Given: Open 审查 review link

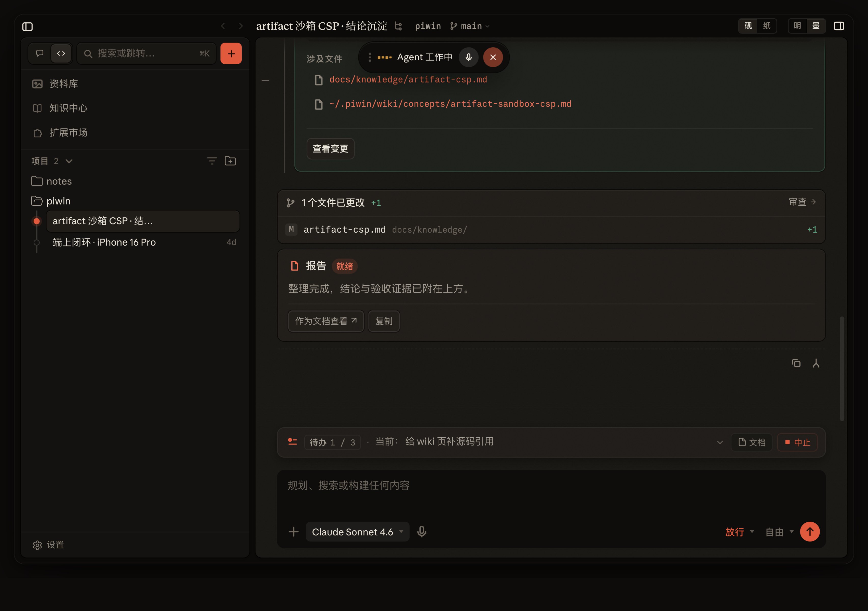Looking at the screenshot, I should pos(802,202).
